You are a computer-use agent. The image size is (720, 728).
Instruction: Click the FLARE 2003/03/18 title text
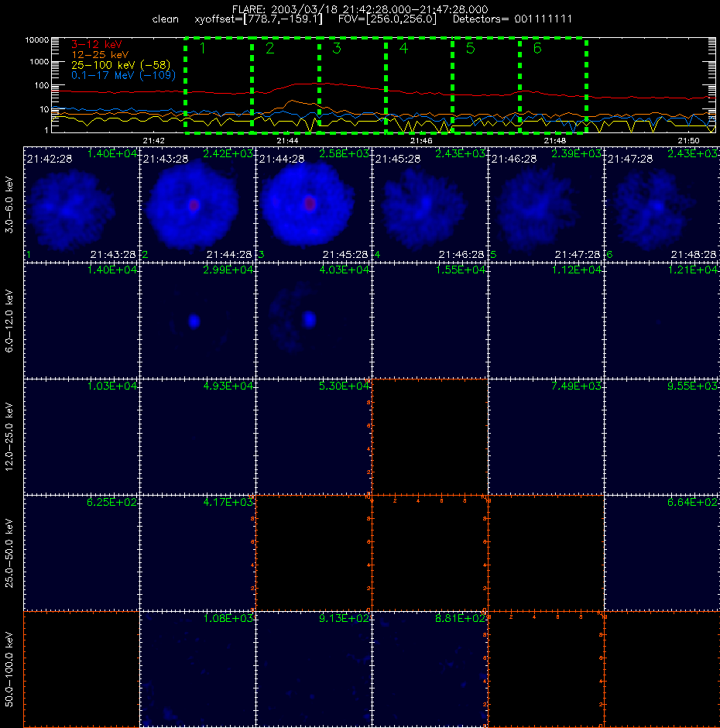tap(360, 9)
